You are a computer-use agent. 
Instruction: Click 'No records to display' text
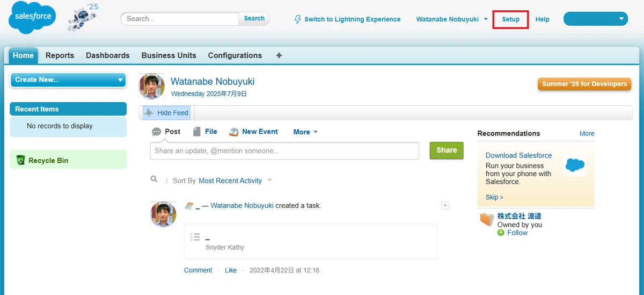(x=60, y=126)
